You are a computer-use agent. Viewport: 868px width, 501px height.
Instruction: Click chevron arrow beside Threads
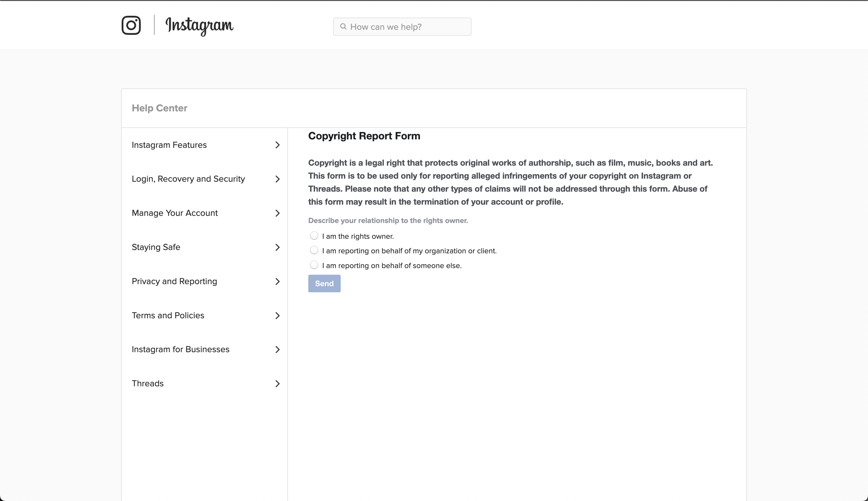tap(277, 384)
